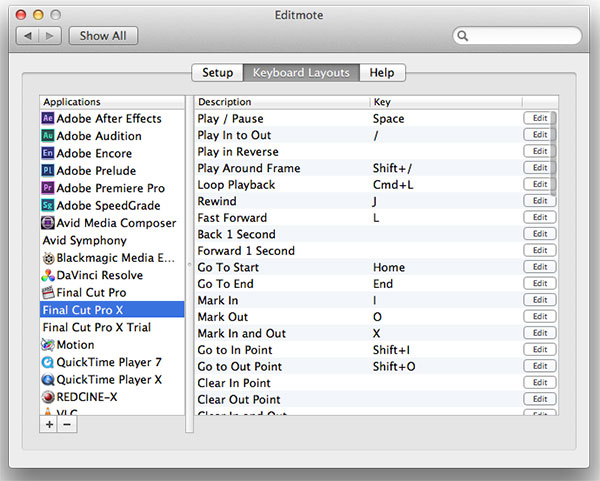Select Final Cut Pro X Trial
The width and height of the screenshot is (600, 481).
tap(112, 327)
